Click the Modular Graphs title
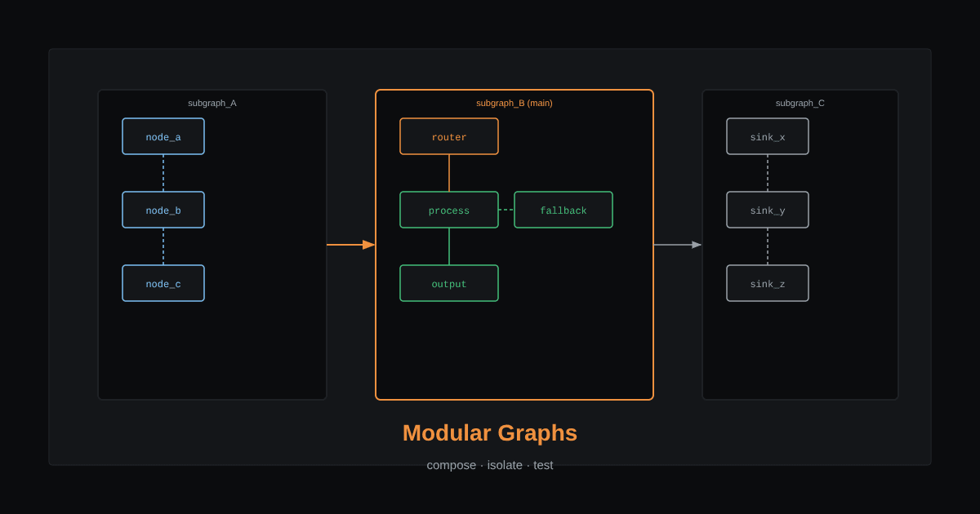This screenshot has width=980, height=514. pyautogui.click(x=490, y=432)
